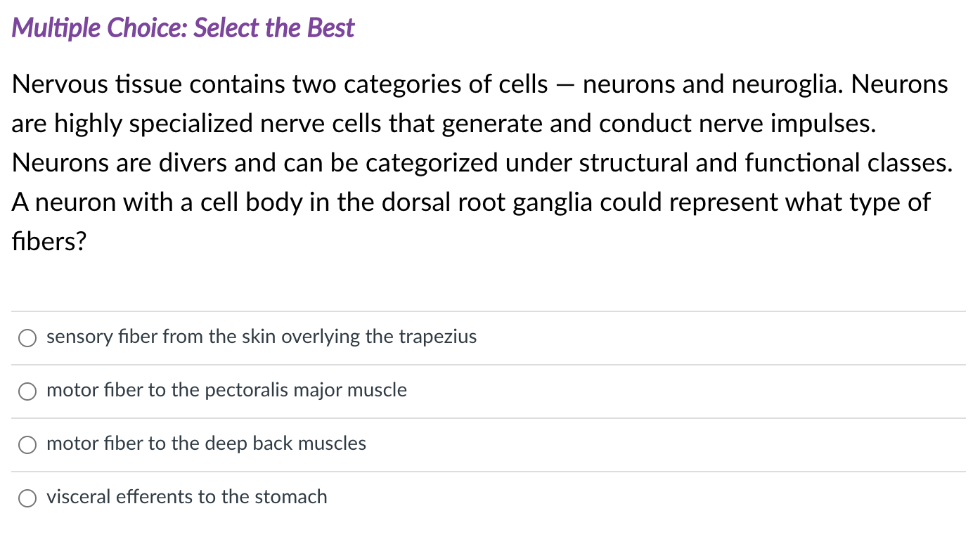
Task: Click the question paragraph about nervous tissue
Action: coord(482,162)
